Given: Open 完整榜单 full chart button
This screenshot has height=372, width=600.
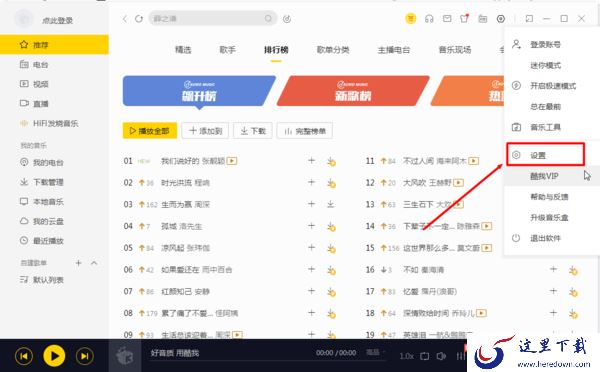Looking at the screenshot, I should pyautogui.click(x=305, y=131).
